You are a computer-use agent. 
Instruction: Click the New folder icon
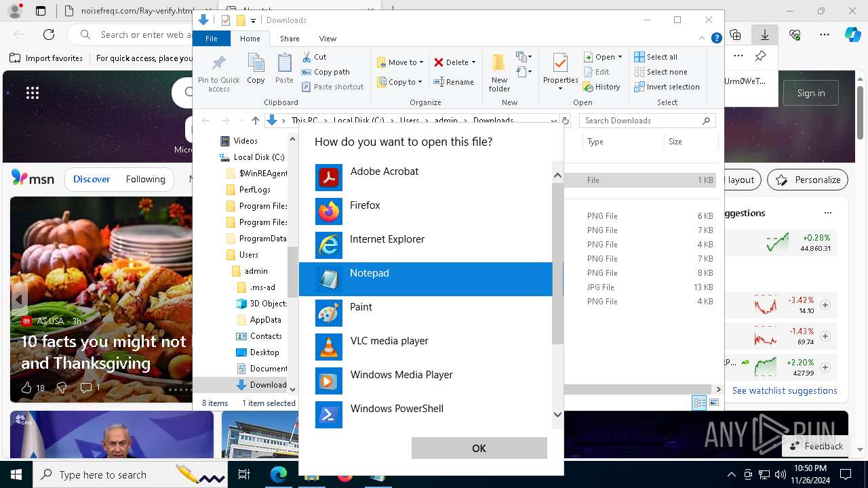tap(499, 73)
